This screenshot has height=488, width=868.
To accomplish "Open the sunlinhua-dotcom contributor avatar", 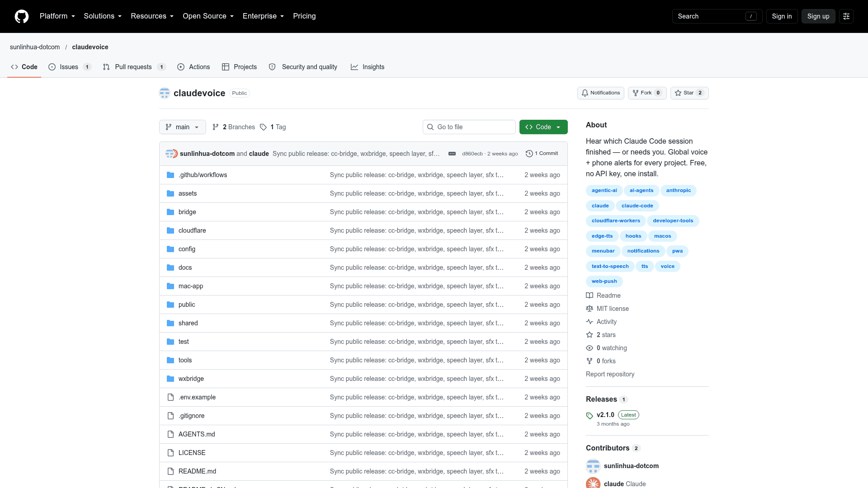I will click(593, 466).
